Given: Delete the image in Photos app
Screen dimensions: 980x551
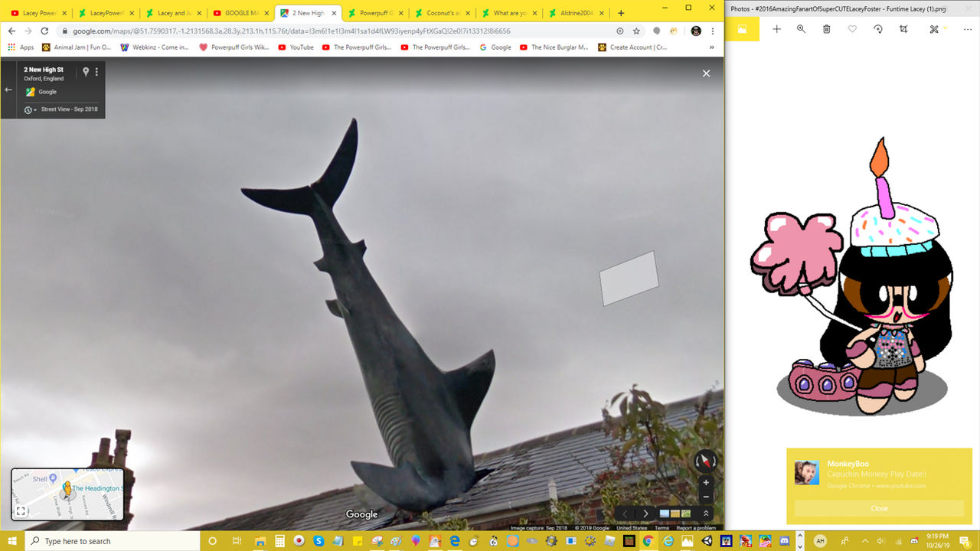Looking at the screenshot, I should pyautogui.click(x=827, y=29).
